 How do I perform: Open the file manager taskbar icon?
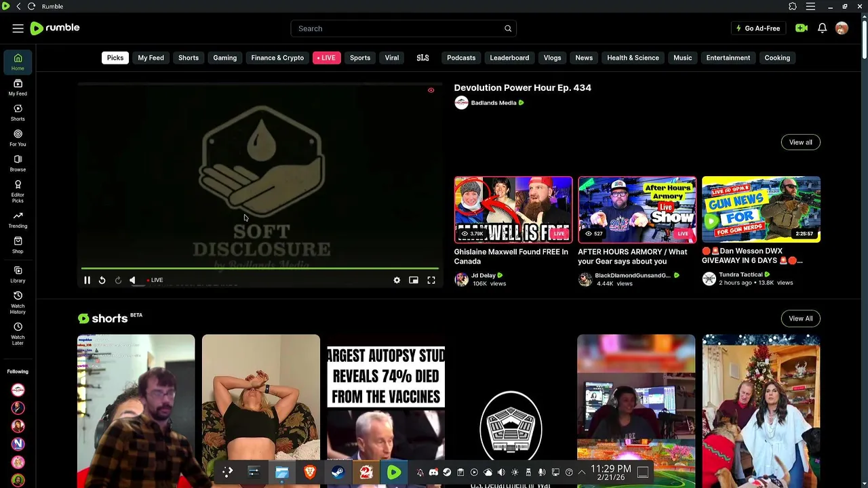point(281,472)
